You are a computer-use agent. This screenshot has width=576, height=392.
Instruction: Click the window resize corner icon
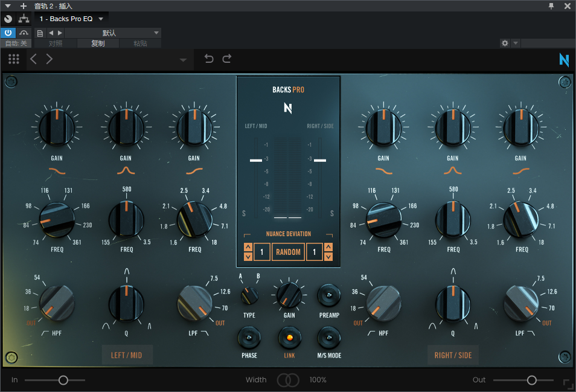tap(568, 384)
